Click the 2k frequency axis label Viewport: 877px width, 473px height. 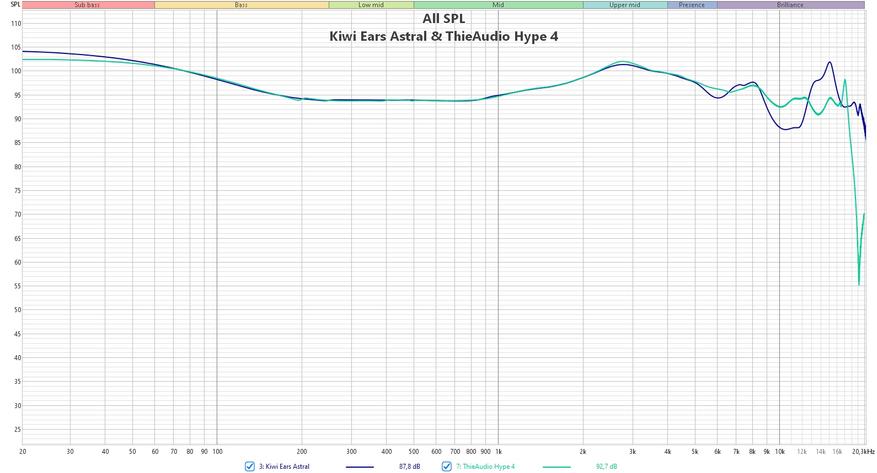coord(583,452)
